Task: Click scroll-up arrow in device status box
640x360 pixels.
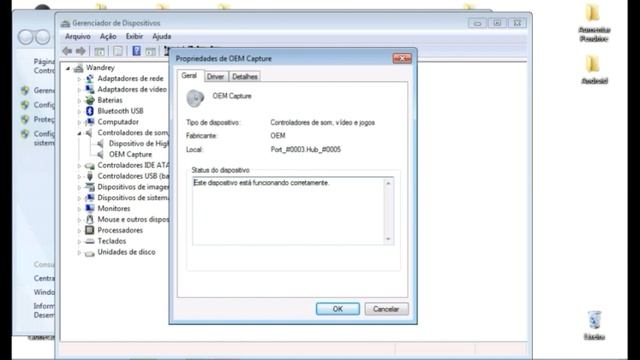Action: point(388,183)
